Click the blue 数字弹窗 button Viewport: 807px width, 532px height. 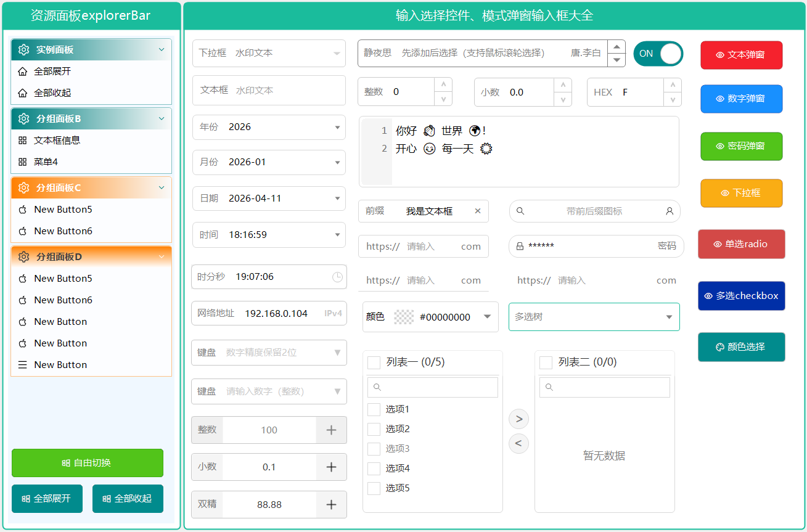click(x=742, y=99)
